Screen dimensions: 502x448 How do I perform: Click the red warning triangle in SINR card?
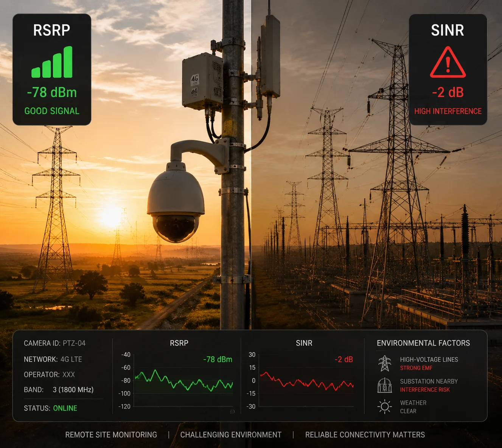click(448, 62)
